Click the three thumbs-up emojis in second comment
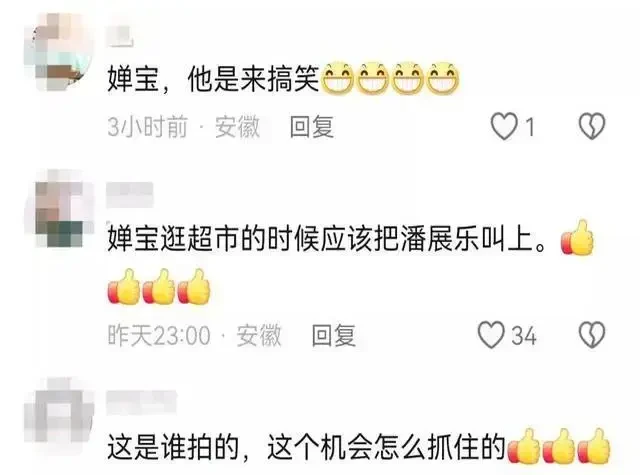This screenshot has width=640, height=475. pyautogui.click(x=159, y=286)
